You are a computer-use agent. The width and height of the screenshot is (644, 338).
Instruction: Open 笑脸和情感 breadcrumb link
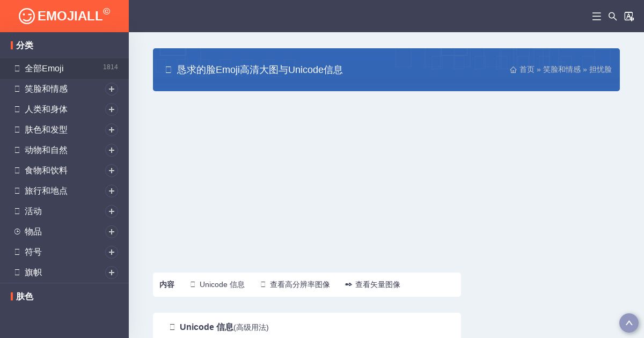click(562, 70)
